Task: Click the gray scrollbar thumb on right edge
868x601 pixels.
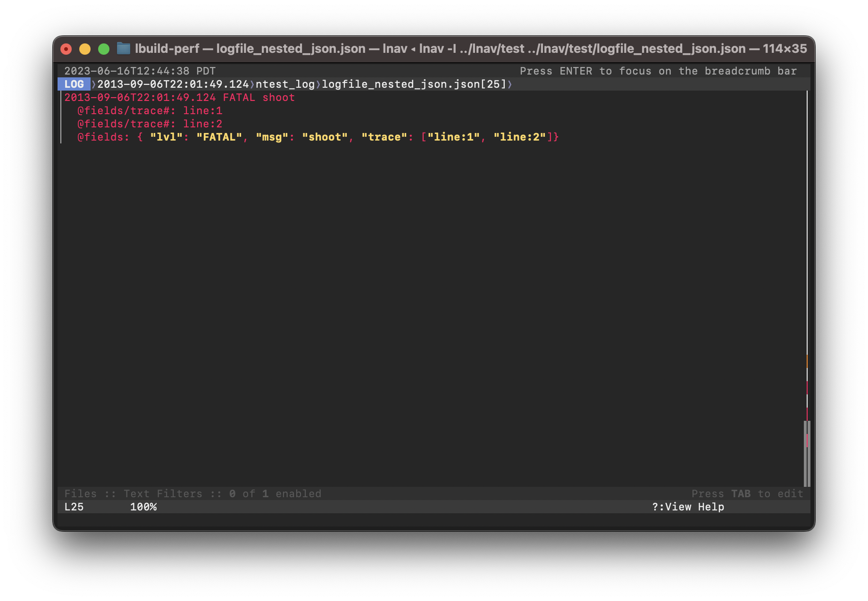Action: (807, 454)
